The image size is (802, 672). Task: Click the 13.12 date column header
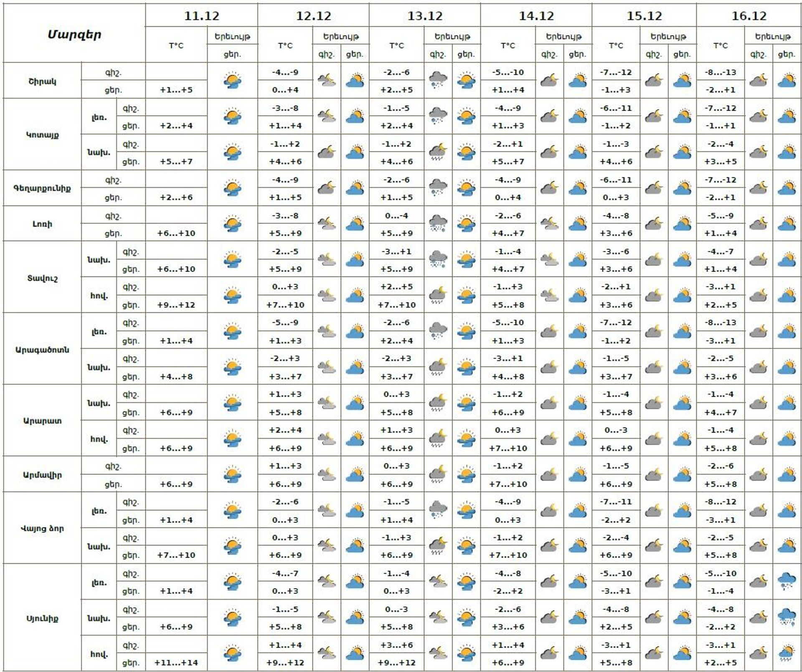pos(424,16)
